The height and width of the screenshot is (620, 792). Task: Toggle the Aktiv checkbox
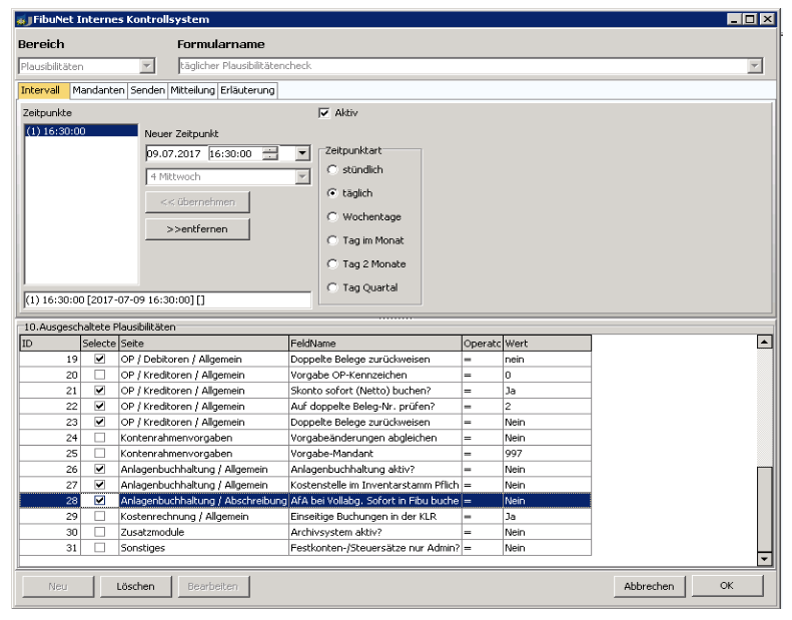[324, 113]
